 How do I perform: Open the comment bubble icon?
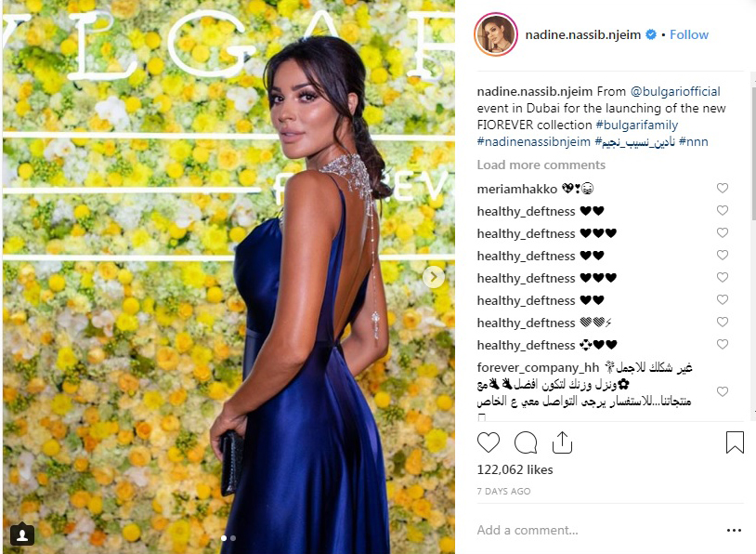pyautogui.click(x=525, y=442)
